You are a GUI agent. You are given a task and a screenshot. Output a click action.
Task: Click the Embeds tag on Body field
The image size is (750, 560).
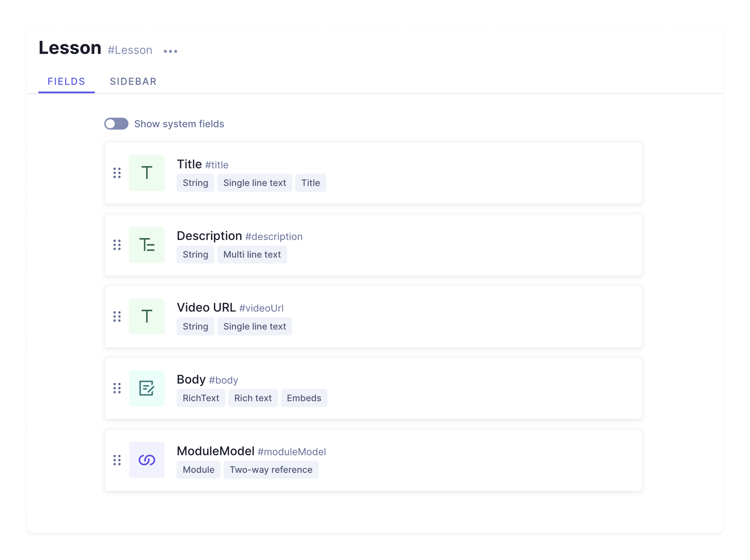pos(304,398)
